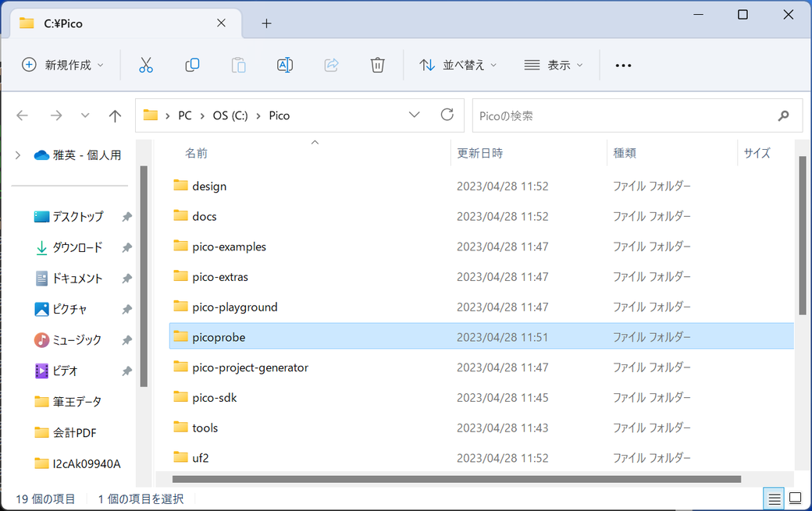The height and width of the screenshot is (511, 812).
Task: Unpin Desktop (デスクトップ) pin icon
Action: pyautogui.click(x=126, y=217)
